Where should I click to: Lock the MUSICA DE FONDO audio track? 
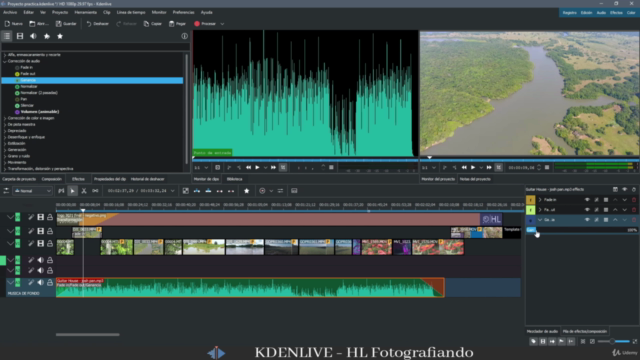click(50, 282)
